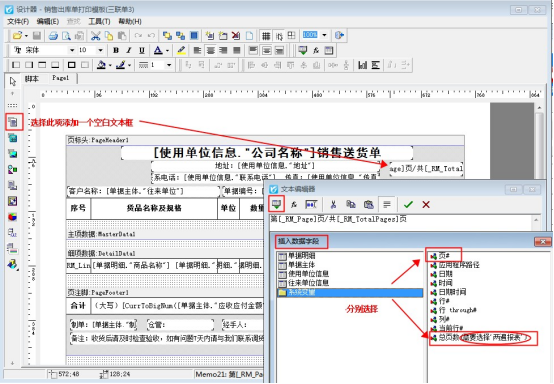
Task: Toggle underline formatting button
Action: tap(142, 50)
